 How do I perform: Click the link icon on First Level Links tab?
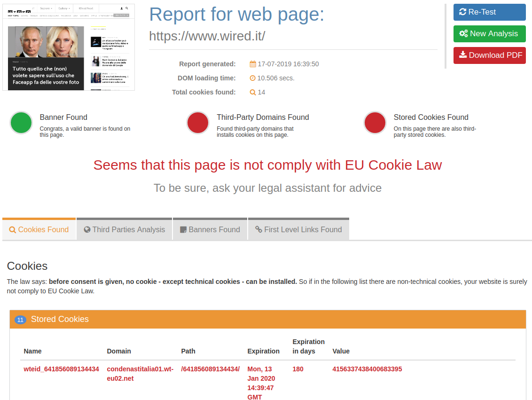pyautogui.click(x=258, y=229)
